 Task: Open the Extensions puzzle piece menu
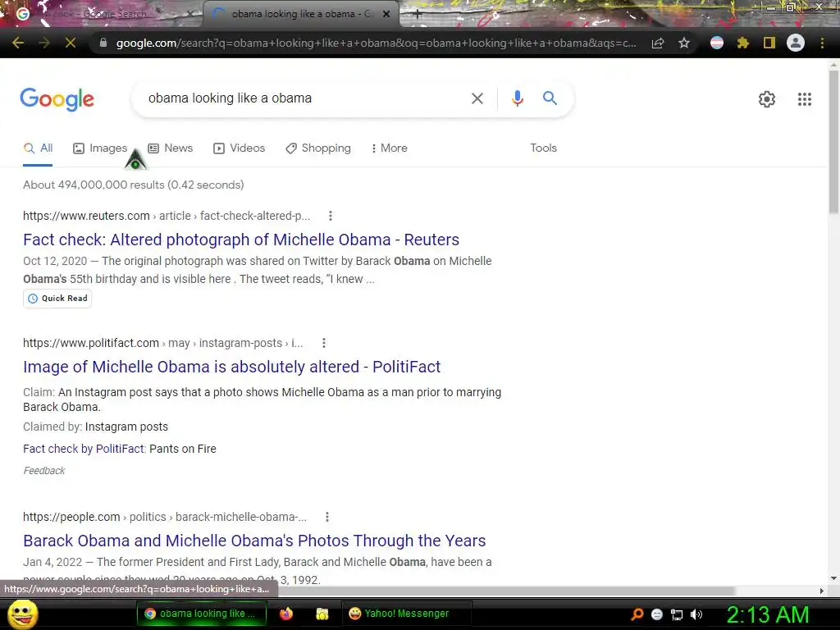click(x=743, y=43)
